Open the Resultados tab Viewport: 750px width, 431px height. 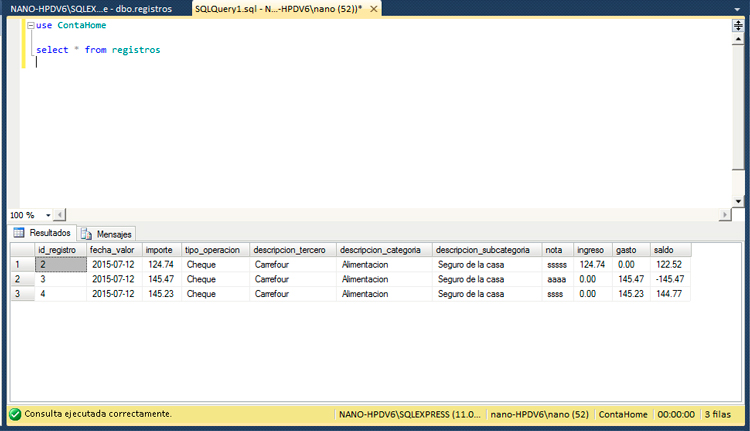42,233
